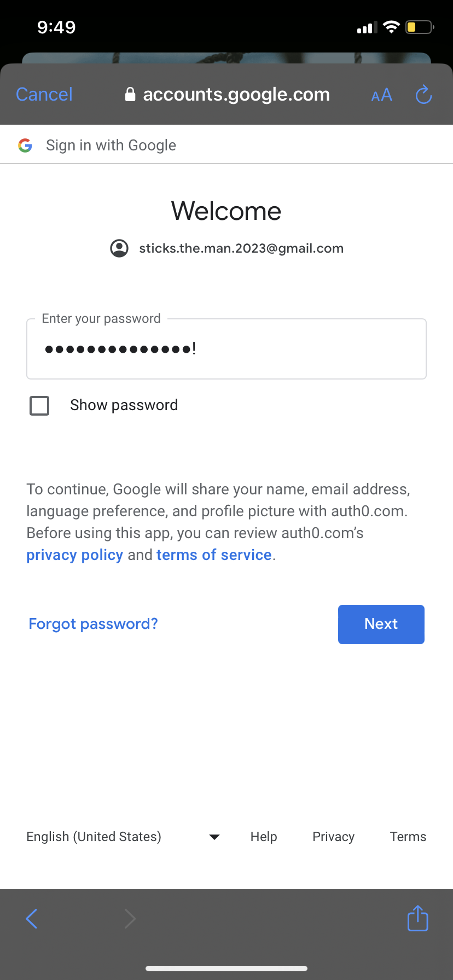The width and height of the screenshot is (453, 980).
Task: Open the Forgot password link
Action: click(93, 624)
